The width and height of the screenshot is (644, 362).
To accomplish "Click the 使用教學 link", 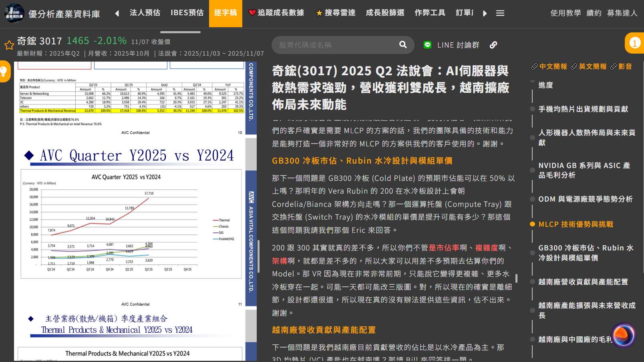I will pos(566,13).
